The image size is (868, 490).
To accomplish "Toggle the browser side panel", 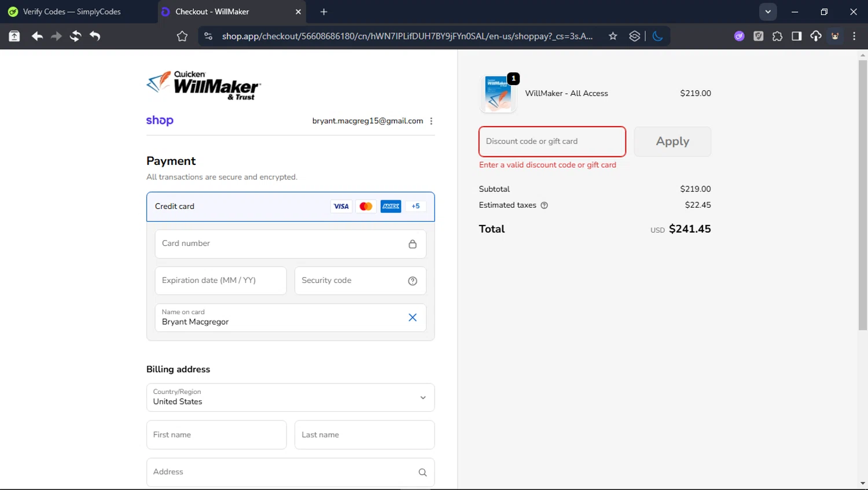I will tap(796, 36).
